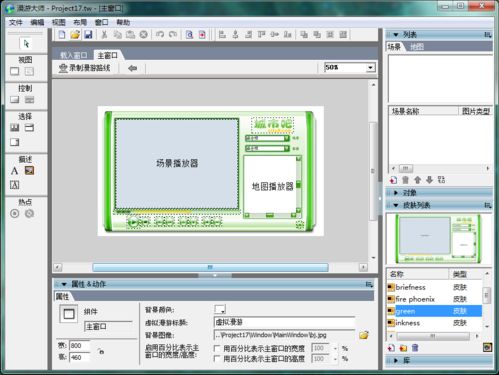Move scene down with arrow icon
This screenshot has width=499, height=375.
[x=429, y=180]
